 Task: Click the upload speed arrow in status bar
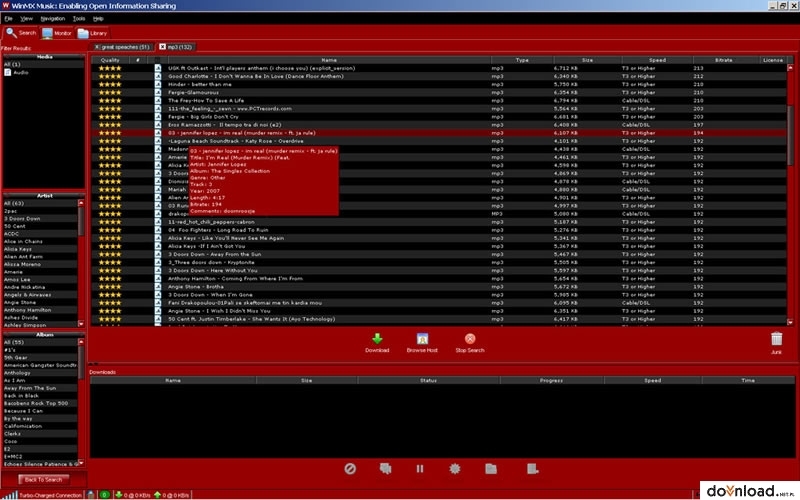157,494
